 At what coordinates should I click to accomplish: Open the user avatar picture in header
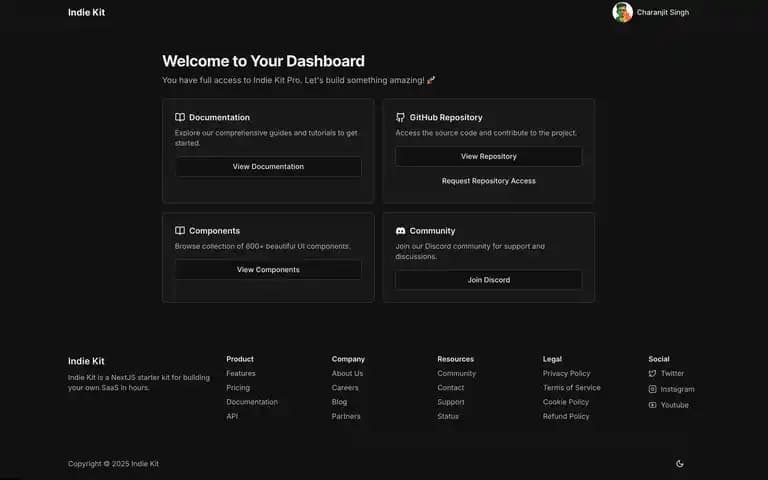point(622,12)
